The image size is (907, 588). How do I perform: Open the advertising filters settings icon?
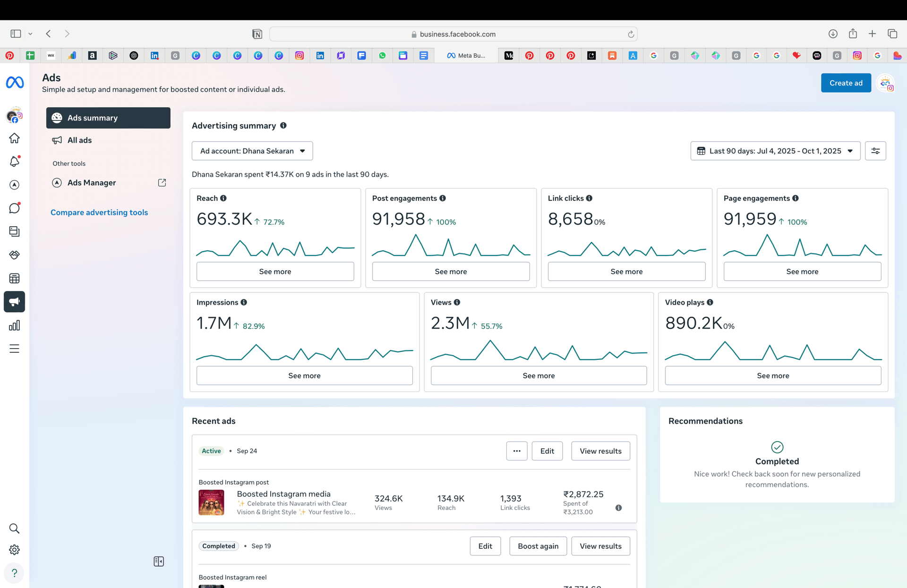tap(876, 151)
